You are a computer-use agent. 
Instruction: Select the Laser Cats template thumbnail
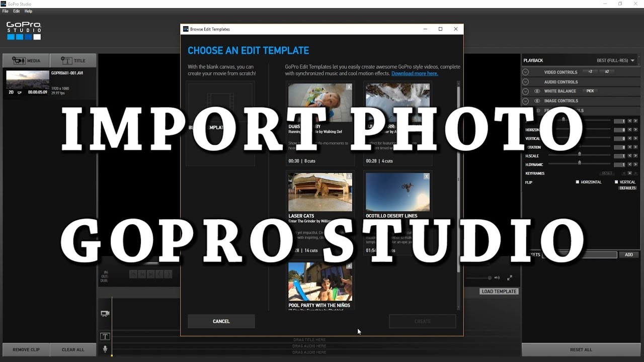320,192
